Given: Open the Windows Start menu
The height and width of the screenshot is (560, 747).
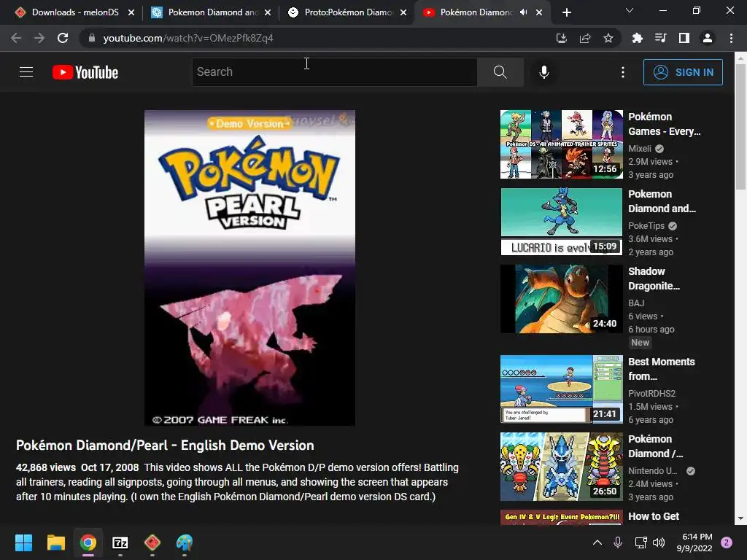Looking at the screenshot, I should (x=23, y=542).
